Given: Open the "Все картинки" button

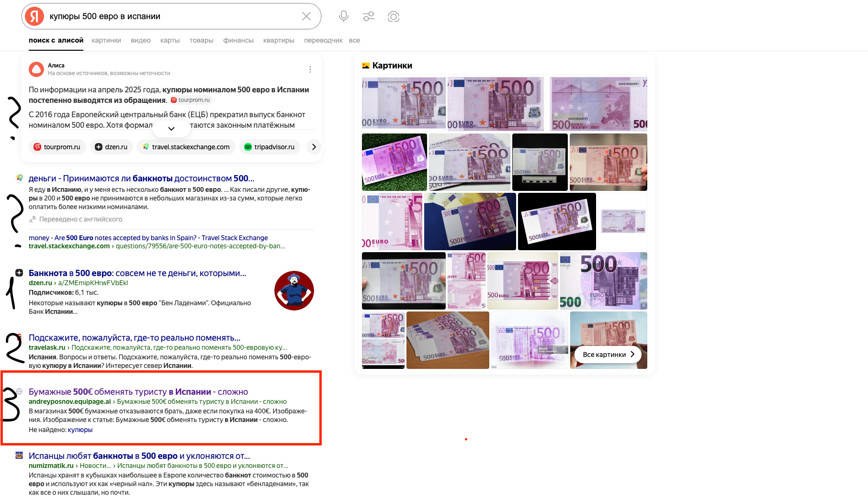Looking at the screenshot, I should click(608, 355).
